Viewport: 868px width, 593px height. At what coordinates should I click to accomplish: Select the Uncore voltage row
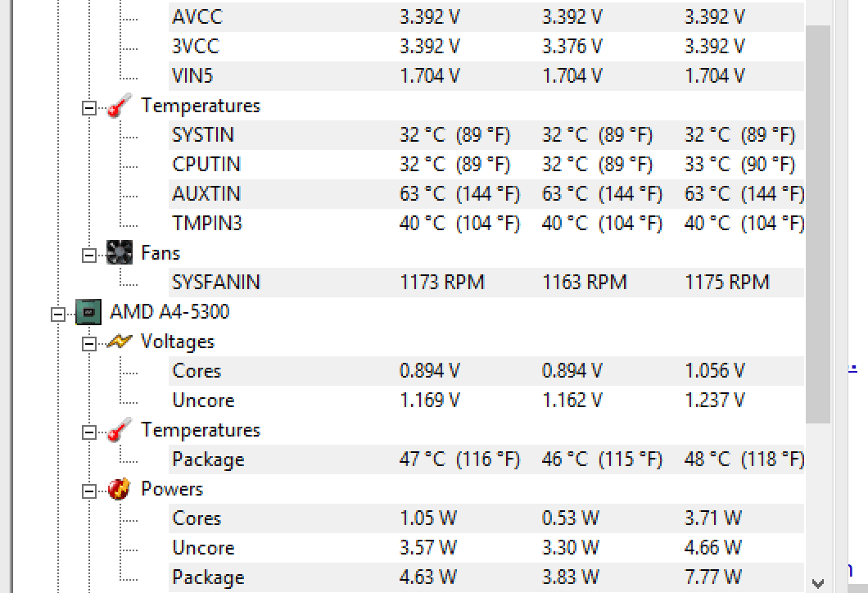coord(486,401)
